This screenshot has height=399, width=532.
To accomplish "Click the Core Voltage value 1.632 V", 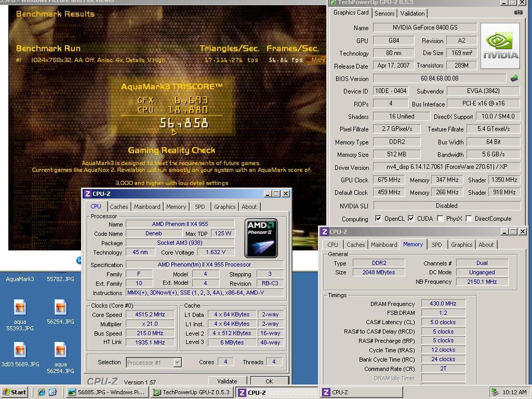I will [x=216, y=252].
